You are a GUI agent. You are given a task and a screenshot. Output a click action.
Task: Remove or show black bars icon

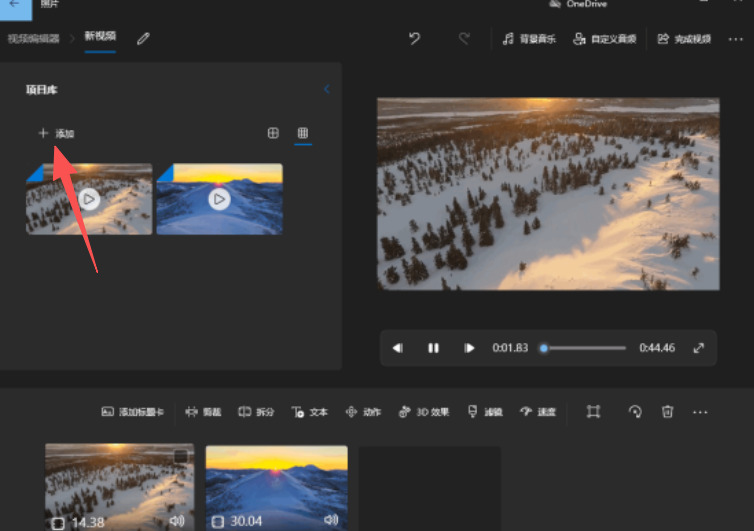pyautogui.click(x=593, y=412)
